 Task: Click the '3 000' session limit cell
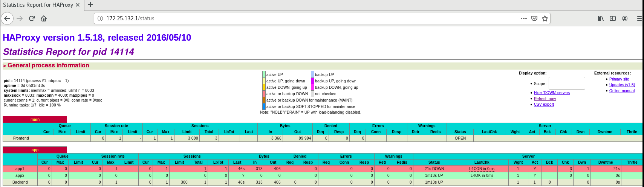click(x=187, y=138)
